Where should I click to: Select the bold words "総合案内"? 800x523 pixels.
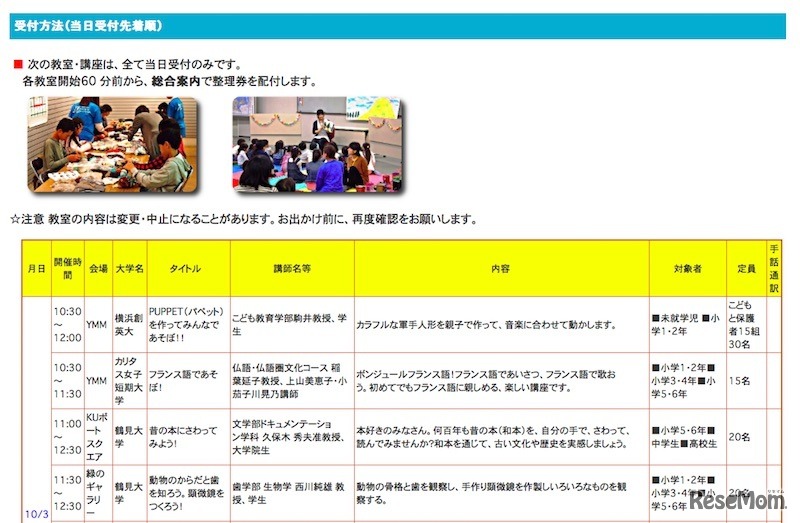(176, 81)
